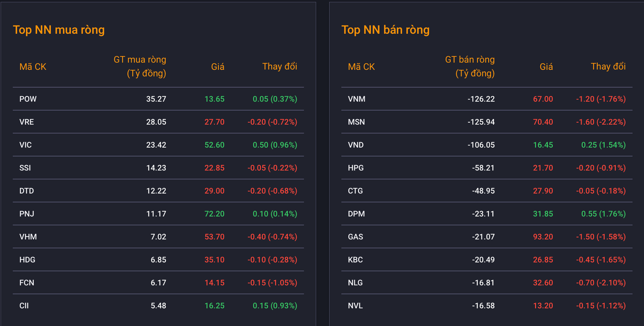
Task: Open the VRE stock row
Action: 26,122
